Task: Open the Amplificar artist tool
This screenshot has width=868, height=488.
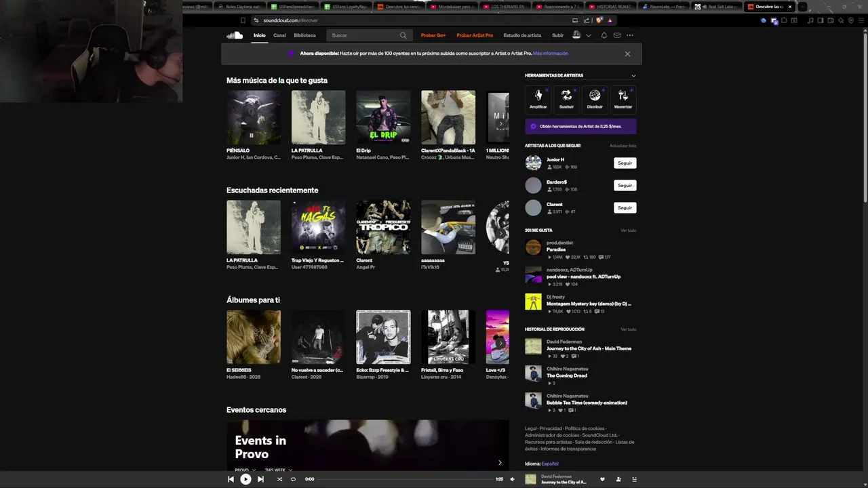Action: coord(538,99)
